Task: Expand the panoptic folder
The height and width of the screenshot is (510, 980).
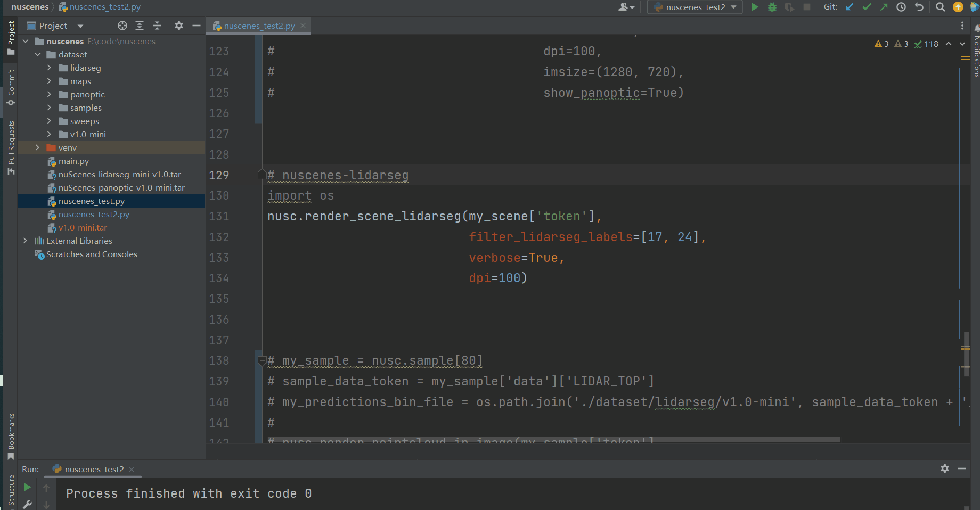Action: tap(50, 94)
